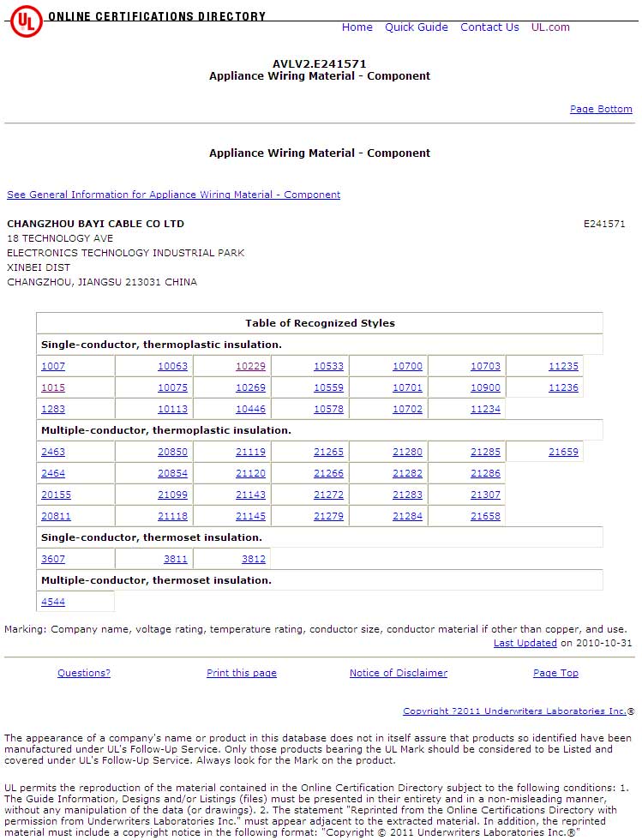
Task: Open style 11235 link
Action: click(x=563, y=366)
